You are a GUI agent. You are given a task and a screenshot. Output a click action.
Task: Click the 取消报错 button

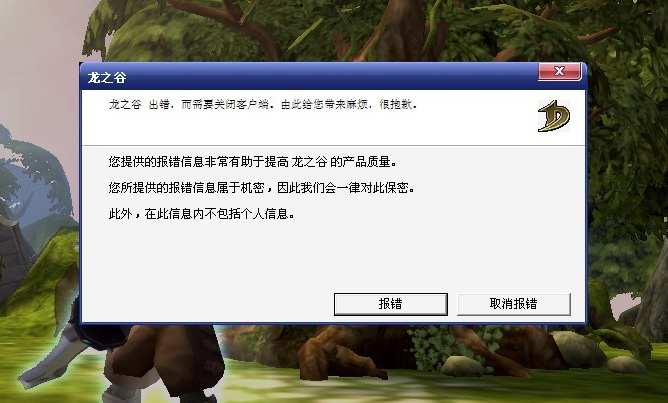tap(514, 304)
